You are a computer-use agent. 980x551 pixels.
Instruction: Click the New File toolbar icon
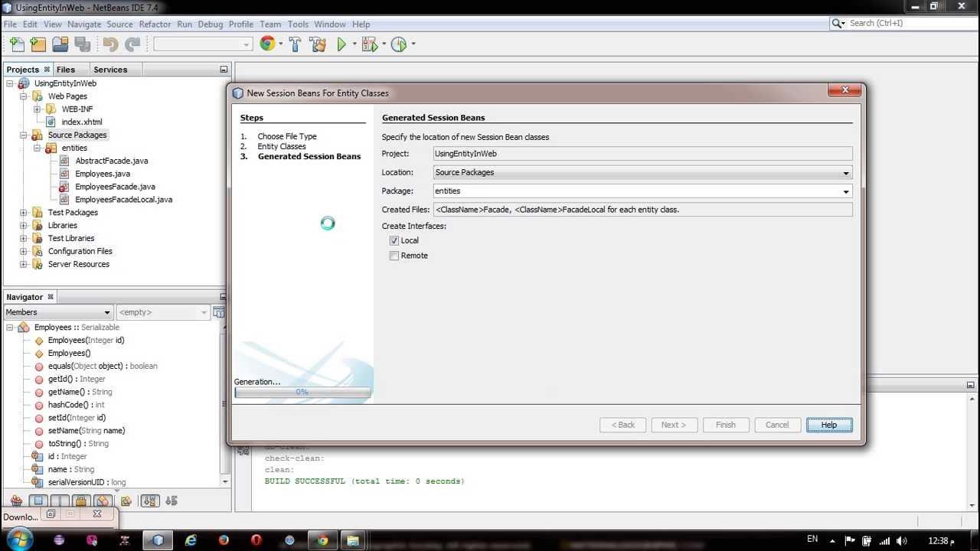(x=16, y=44)
